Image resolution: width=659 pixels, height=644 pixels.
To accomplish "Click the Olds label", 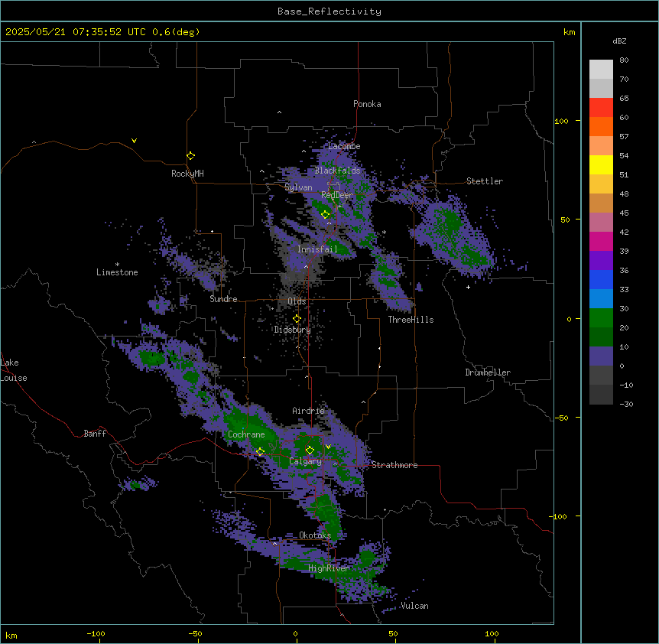I will coord(297,301).
